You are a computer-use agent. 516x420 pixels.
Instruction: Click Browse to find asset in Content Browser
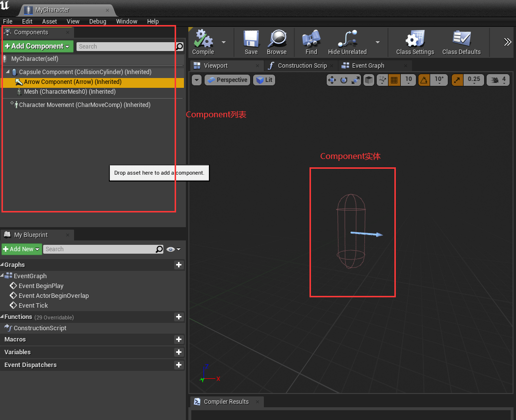277,41
